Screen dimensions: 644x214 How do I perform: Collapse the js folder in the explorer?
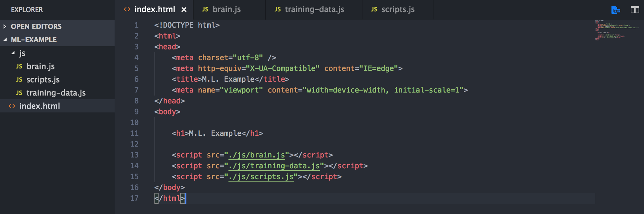(13, 53)
